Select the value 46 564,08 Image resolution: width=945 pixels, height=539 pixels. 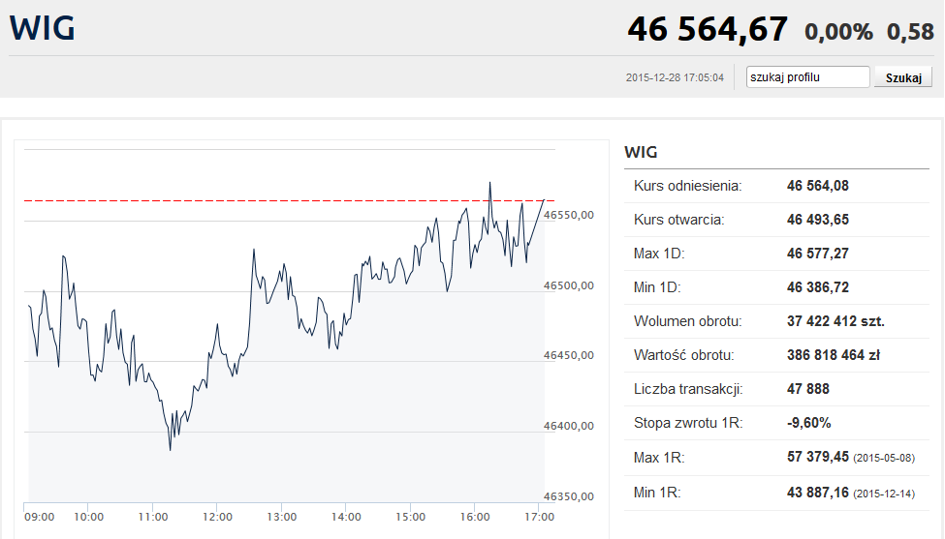click(x=817, y=186)
